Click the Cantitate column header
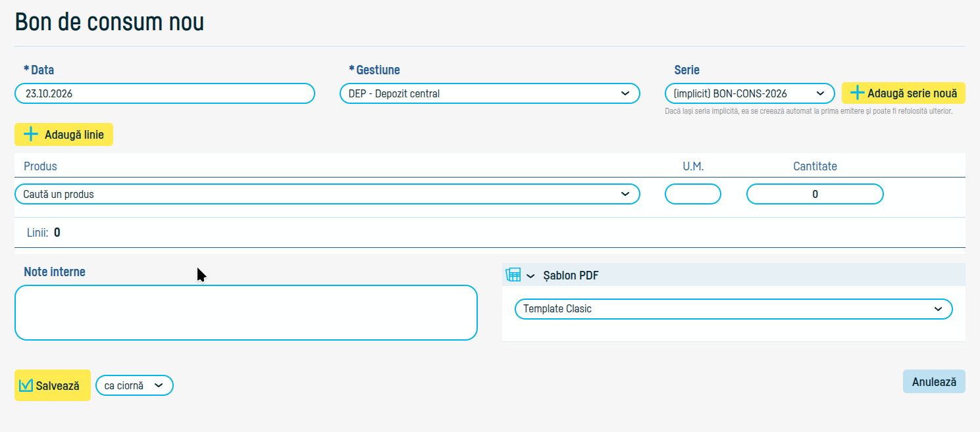This screenshot has width=980, height=432. coord(815,166)
